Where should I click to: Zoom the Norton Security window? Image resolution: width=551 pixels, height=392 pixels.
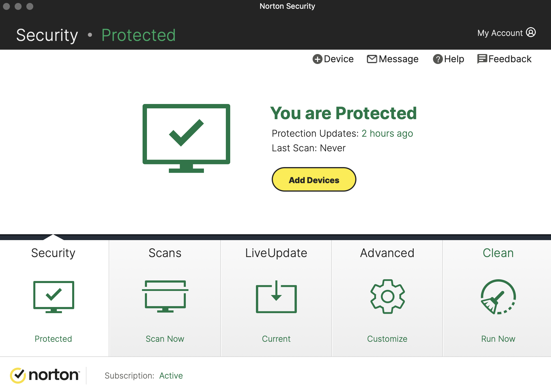30,6
